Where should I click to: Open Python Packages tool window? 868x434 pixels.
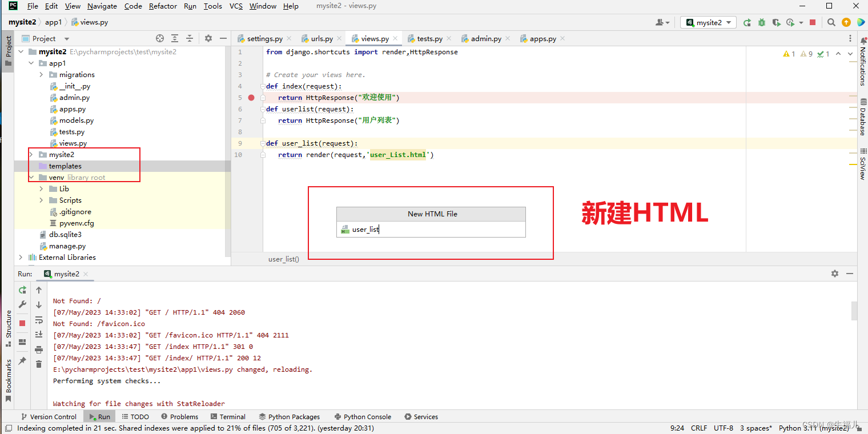coord(289,417)
